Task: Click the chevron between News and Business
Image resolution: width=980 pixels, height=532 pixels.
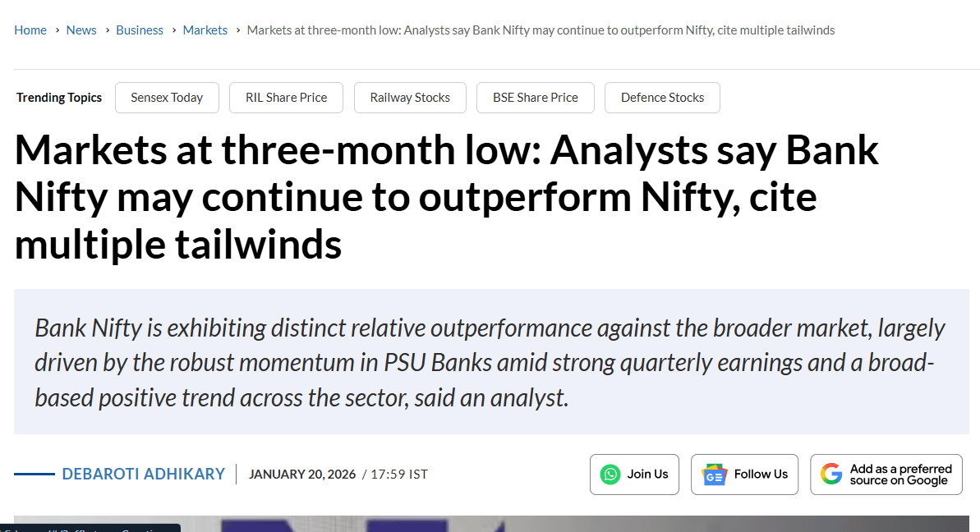Action: (106, 30)
